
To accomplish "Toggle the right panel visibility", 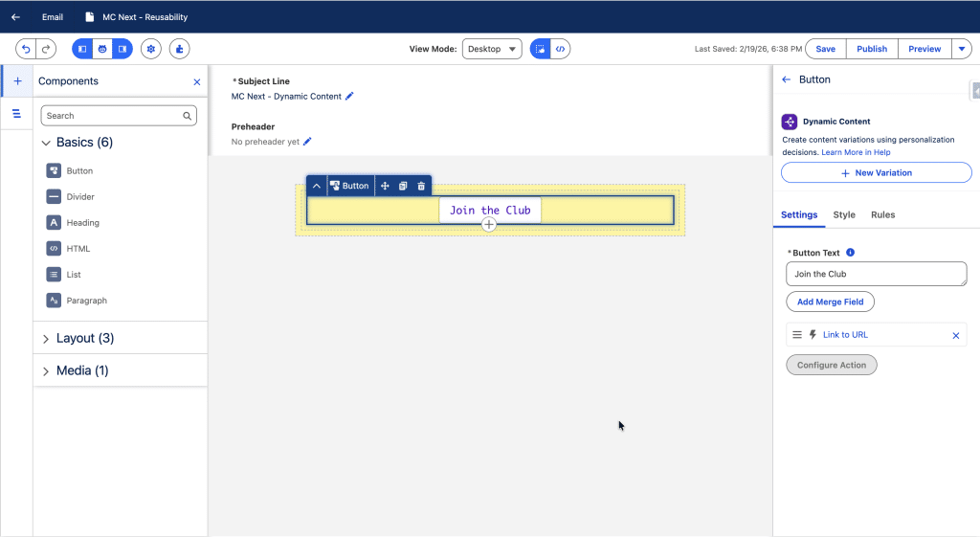I will point(122,49).
